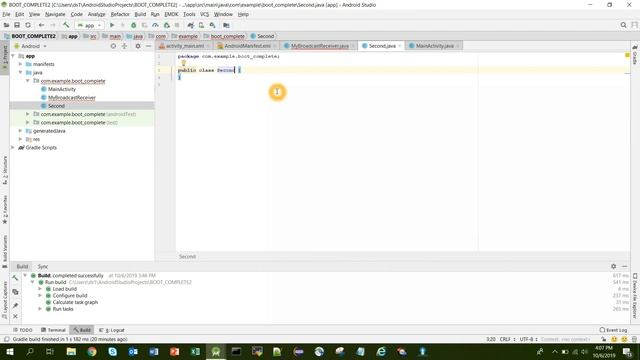
Task: Open Project panel gear settings
Action: coord(138,46)
